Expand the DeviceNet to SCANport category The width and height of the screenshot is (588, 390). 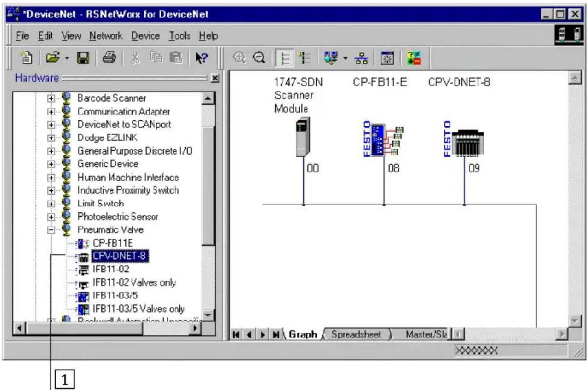click(x=52, y=124)
